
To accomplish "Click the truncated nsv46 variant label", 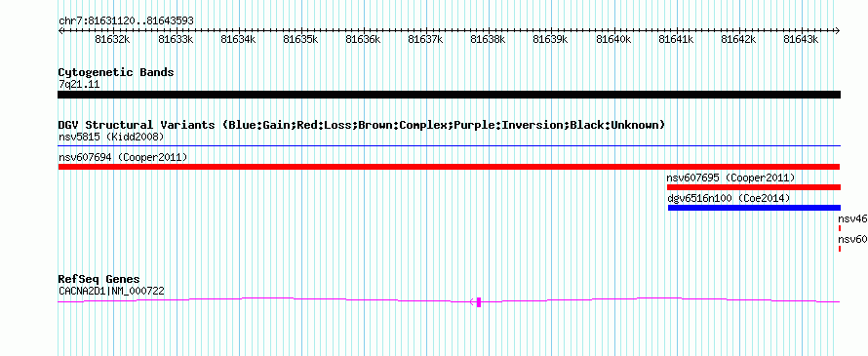I will click(852, 218).
